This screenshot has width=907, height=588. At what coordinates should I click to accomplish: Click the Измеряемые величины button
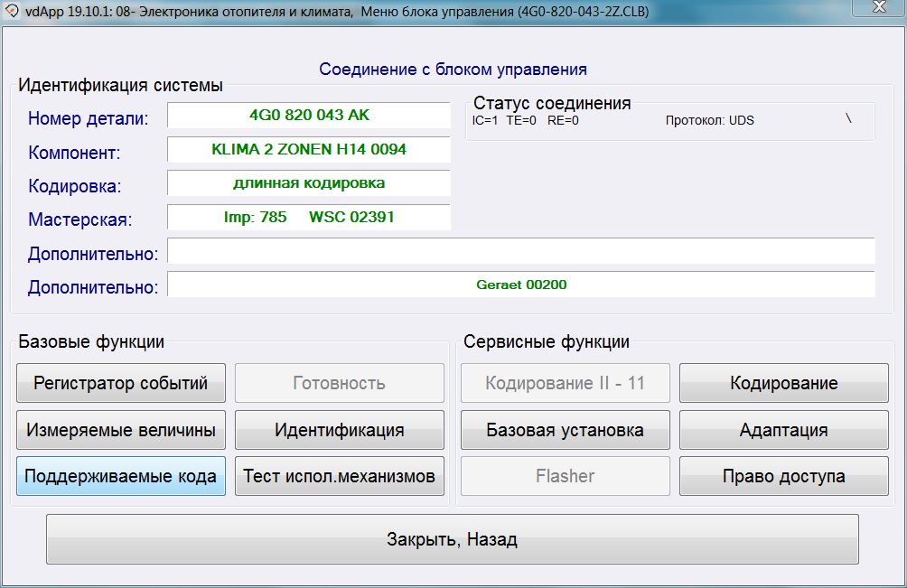pyautogui.click(x=121, y=430)
